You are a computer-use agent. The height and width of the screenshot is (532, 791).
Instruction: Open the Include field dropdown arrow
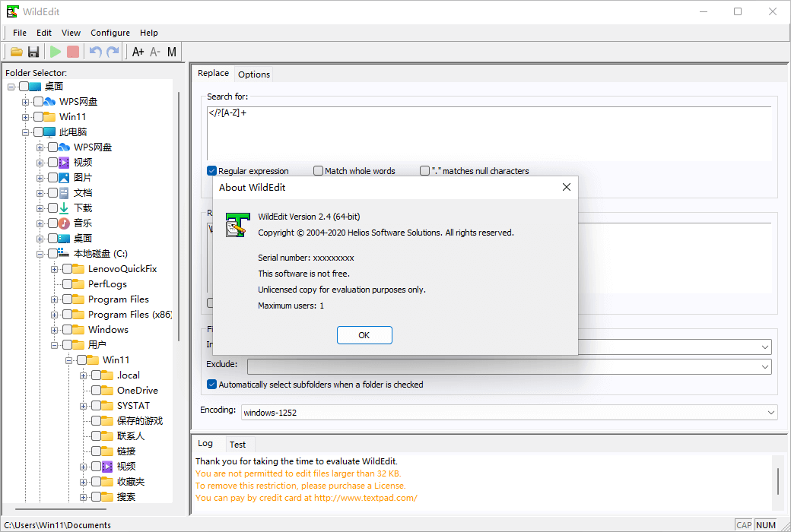coord(765,347)
